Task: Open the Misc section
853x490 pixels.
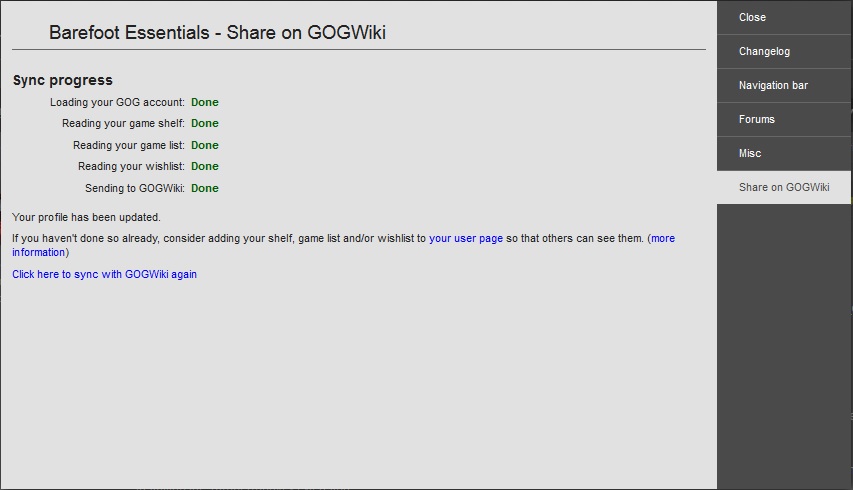Action: [784, 153]
